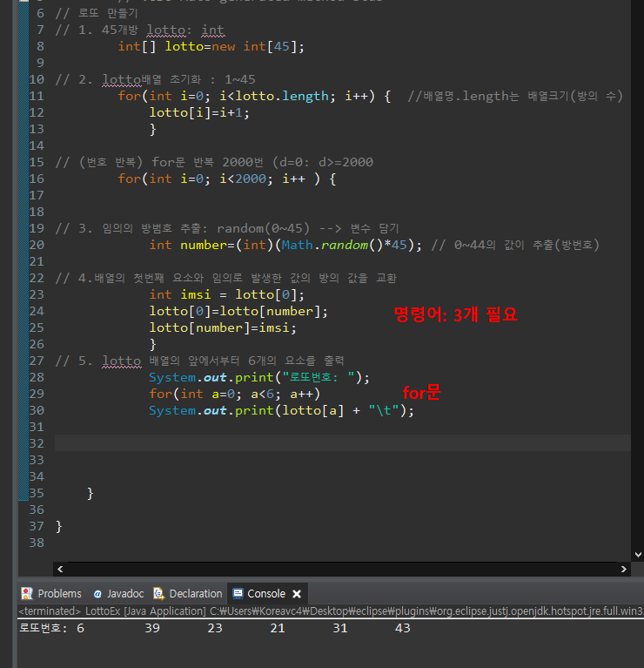The height and width of the screenshot is (668, 644).
Task: Click the closing brace on line 35
Action: coord(90,493)
